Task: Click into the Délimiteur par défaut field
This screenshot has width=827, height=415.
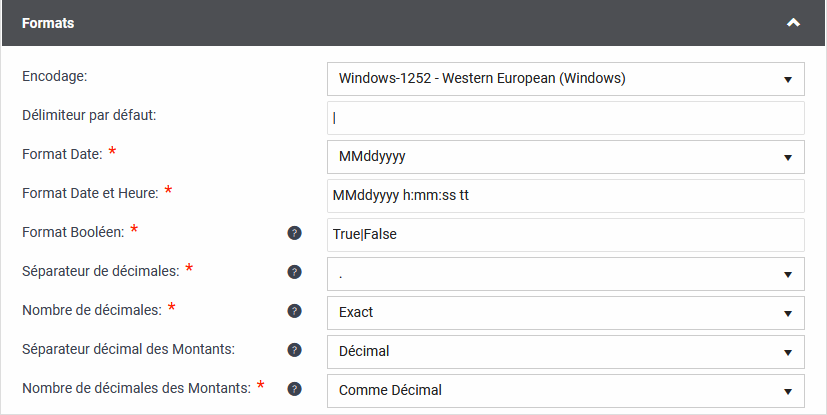Action: coord(565,117)
